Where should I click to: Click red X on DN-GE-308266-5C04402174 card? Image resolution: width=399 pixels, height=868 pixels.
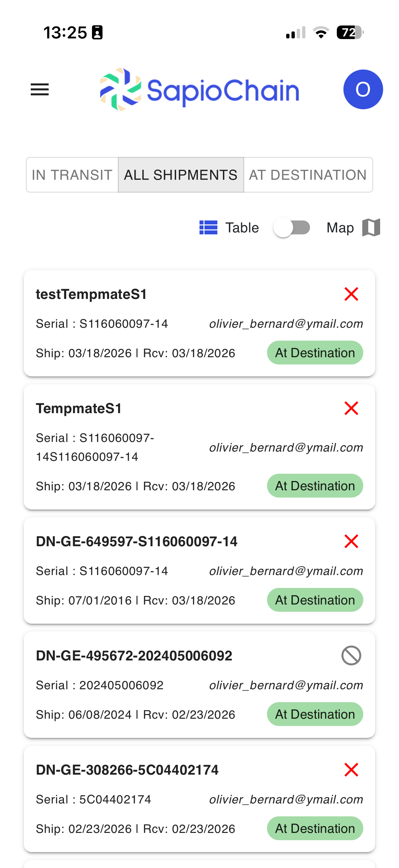[x=351, y=770]
